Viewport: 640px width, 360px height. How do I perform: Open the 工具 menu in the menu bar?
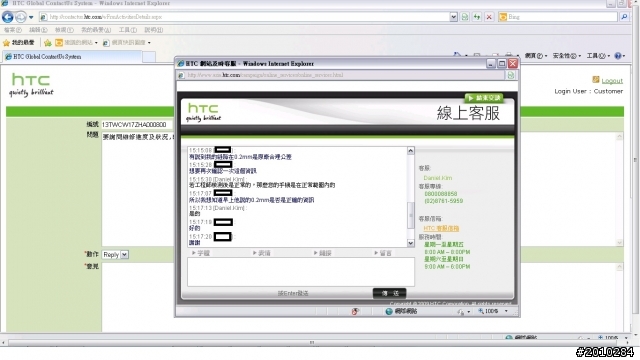(127, 30)
